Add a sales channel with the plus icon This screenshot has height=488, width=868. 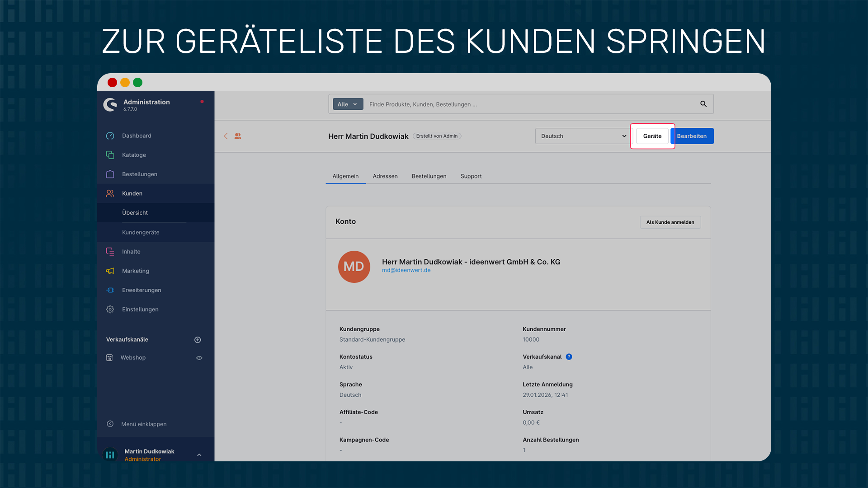198,340
